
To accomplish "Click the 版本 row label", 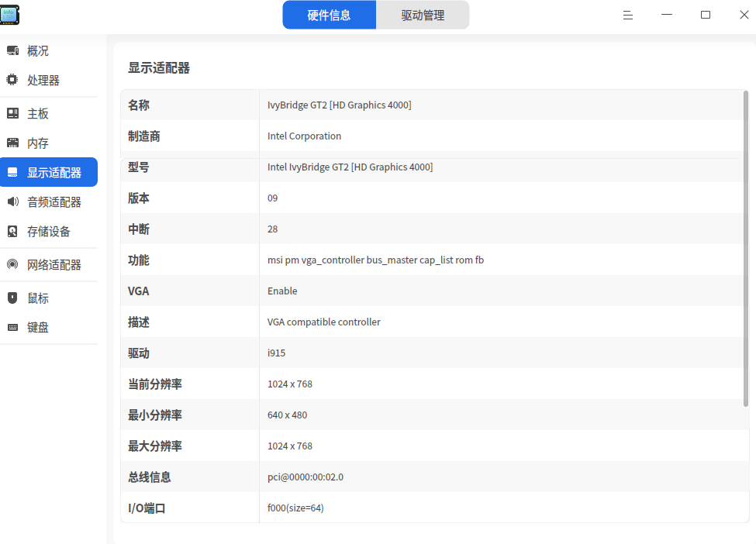I will [138, 198].
